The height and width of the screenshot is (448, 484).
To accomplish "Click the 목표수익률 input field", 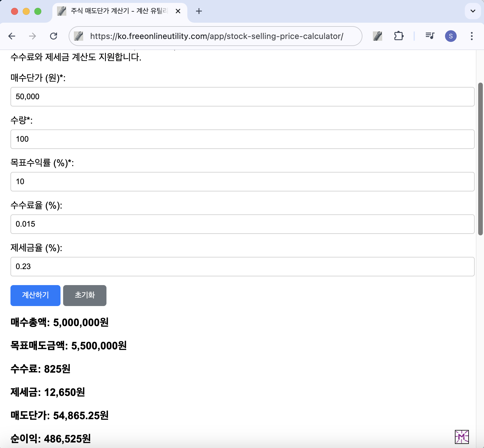I will pos(243,182).
